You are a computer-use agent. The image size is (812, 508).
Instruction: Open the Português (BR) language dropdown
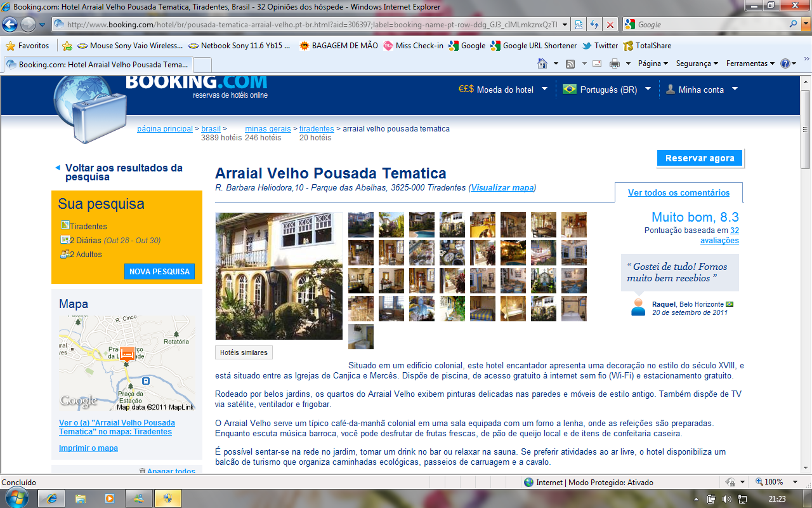coord(606,90)
